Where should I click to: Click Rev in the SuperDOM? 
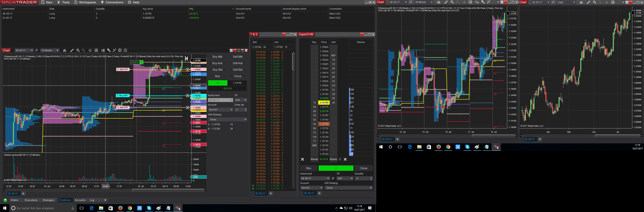(309, 168)
